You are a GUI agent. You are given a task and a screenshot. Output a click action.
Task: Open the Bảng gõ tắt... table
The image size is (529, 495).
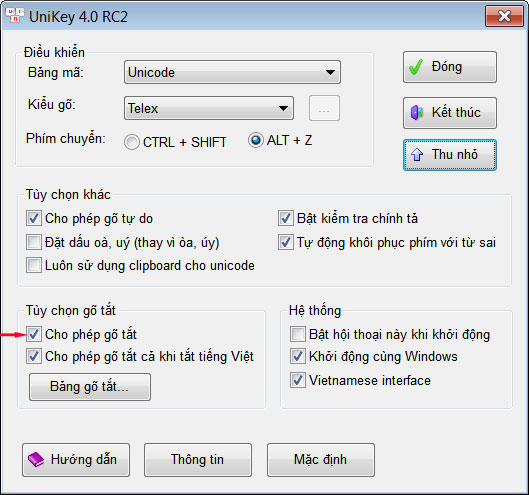90,387
